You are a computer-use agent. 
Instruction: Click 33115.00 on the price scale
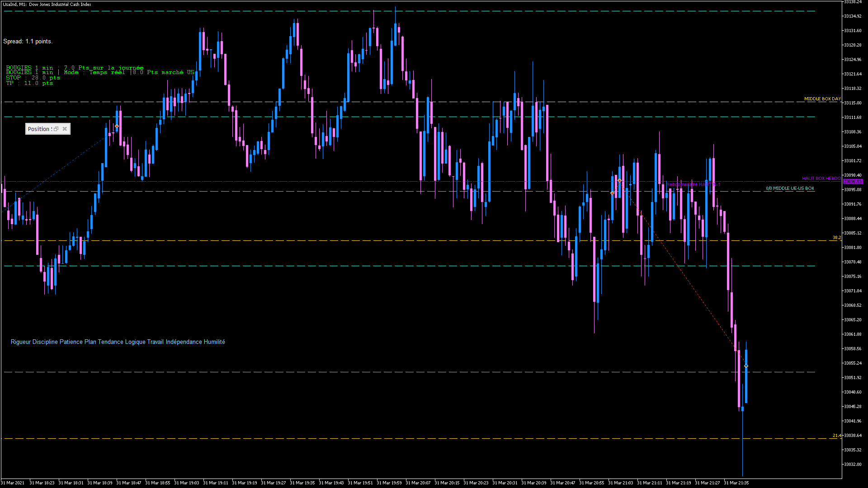pos(853,103)
